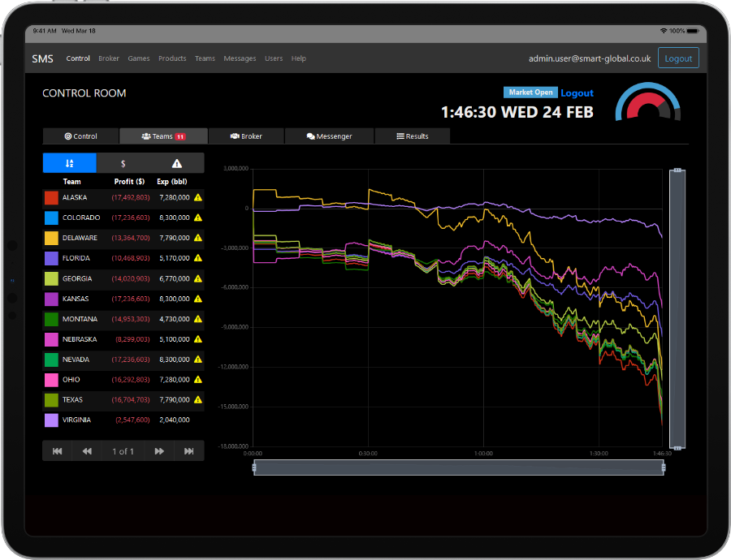731x560 pixels.
Task: Click the Logout button in navbar
Action: 678,58
